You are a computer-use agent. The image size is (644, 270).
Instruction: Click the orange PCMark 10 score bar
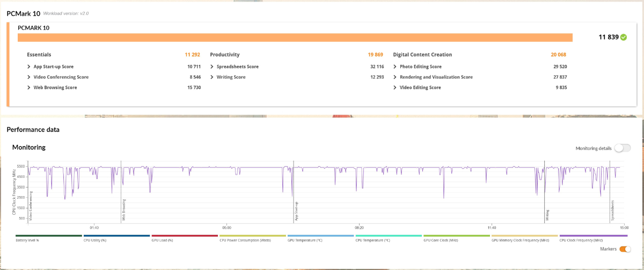coord(295,37)
